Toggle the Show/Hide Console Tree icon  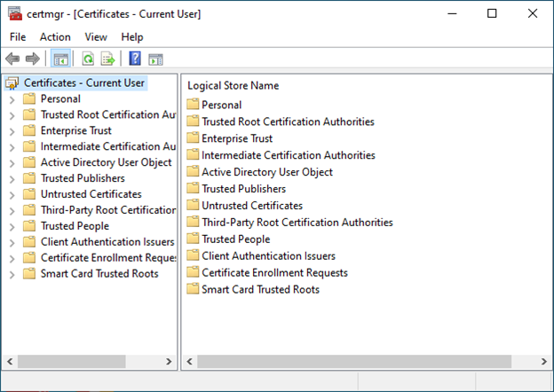click(60, 59)
